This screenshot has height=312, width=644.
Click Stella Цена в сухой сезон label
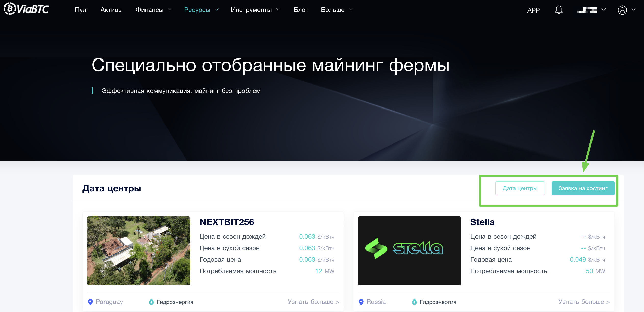500,248
